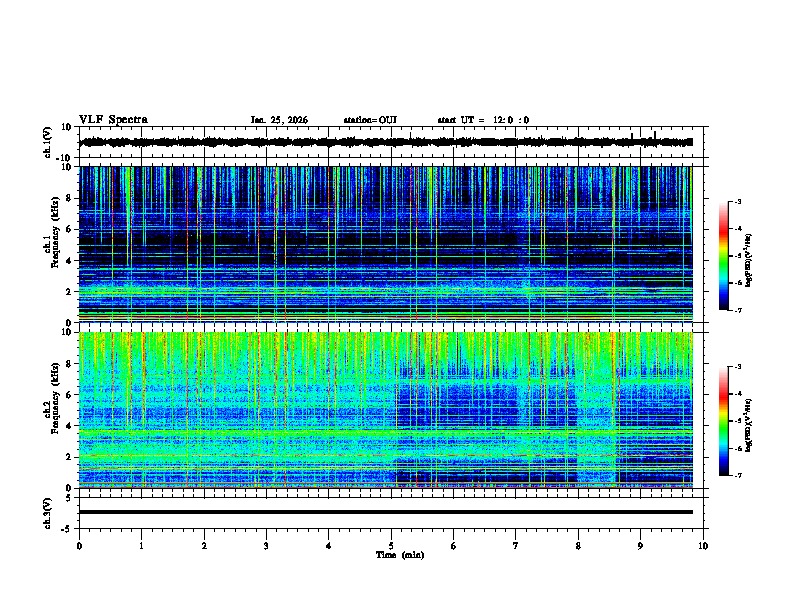Click the ch.1(V) waveform trace
This screenshot has width=792, height=612.
[x=386, y=142]
